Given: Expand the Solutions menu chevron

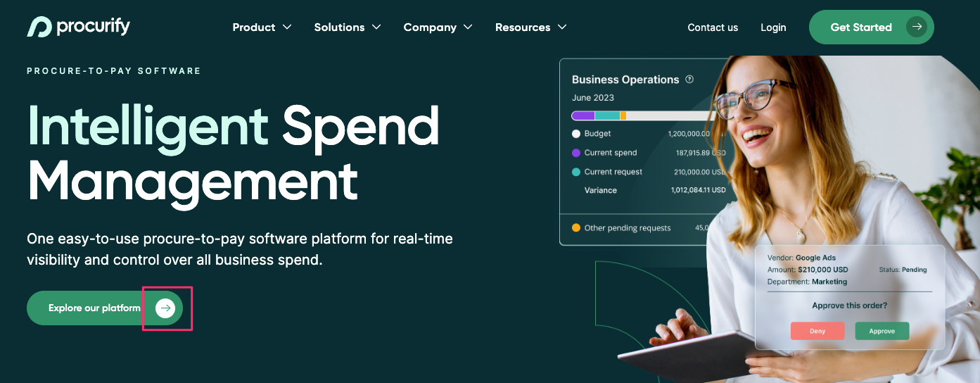Looking at the screenshot, I should (376, 27).
